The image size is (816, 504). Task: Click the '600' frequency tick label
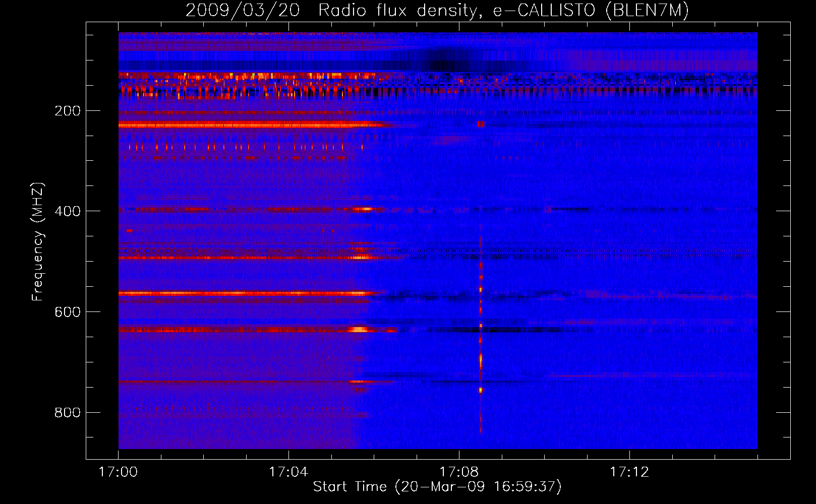(x=68, y=312)
